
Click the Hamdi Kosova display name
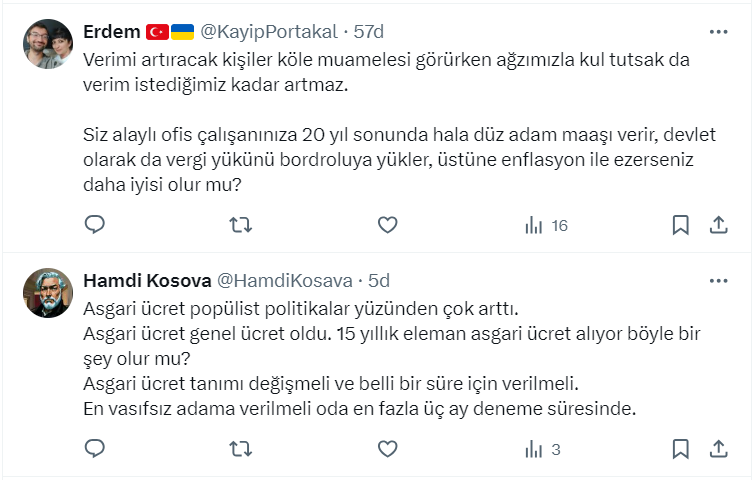point(146,280)
